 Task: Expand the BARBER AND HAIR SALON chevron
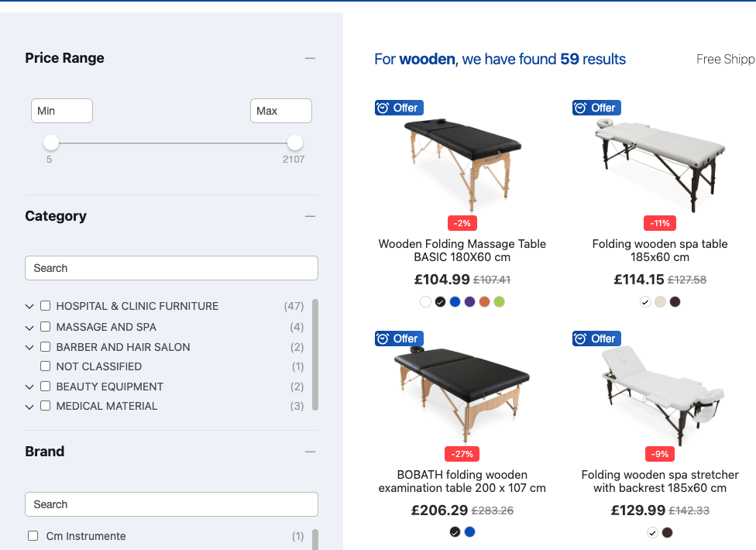[x=29, y=348]
